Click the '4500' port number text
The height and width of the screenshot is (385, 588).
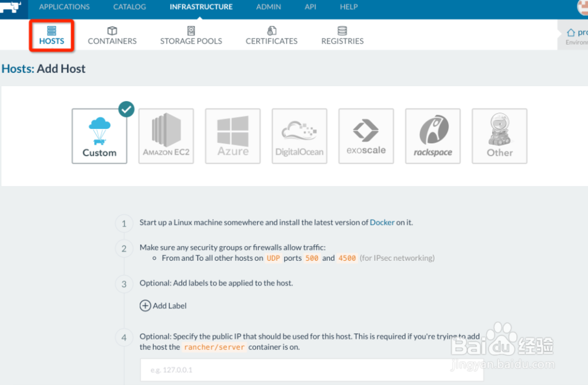point(347,258)
